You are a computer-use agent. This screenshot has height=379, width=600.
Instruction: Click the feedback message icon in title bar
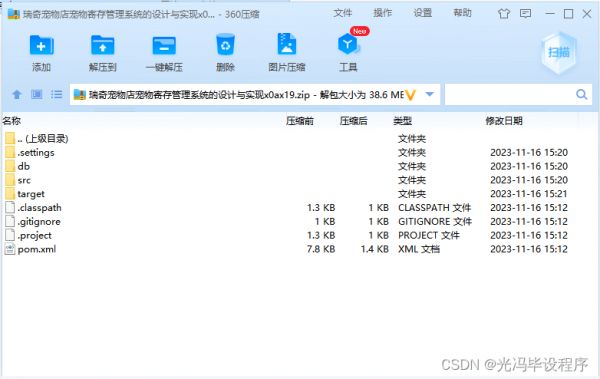point(525,14)
